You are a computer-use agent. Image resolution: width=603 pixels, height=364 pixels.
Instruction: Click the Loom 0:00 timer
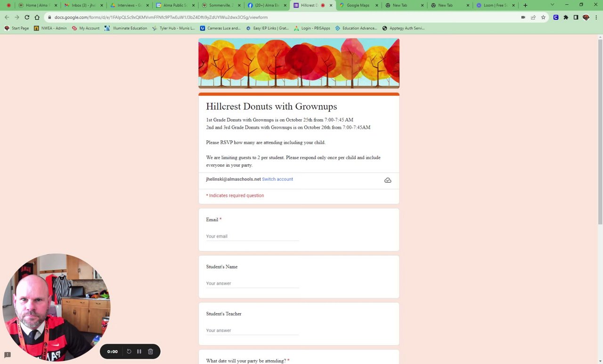[112, 352]
